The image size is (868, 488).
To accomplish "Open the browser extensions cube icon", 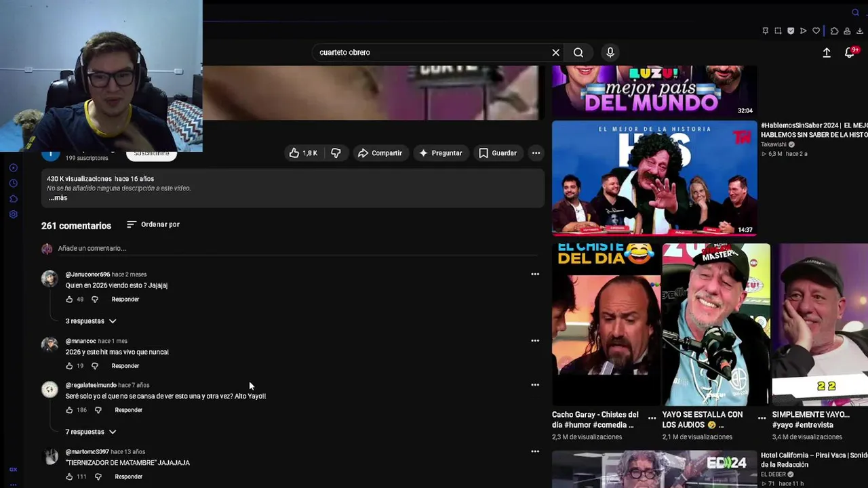I will pyautogui.click(x=834, y=30).
